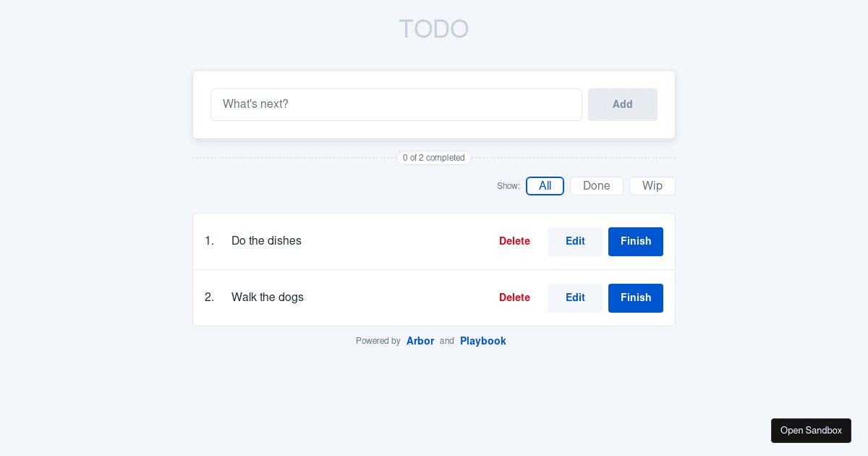Delete the 'Walk the dogs' task

point(514,297)
